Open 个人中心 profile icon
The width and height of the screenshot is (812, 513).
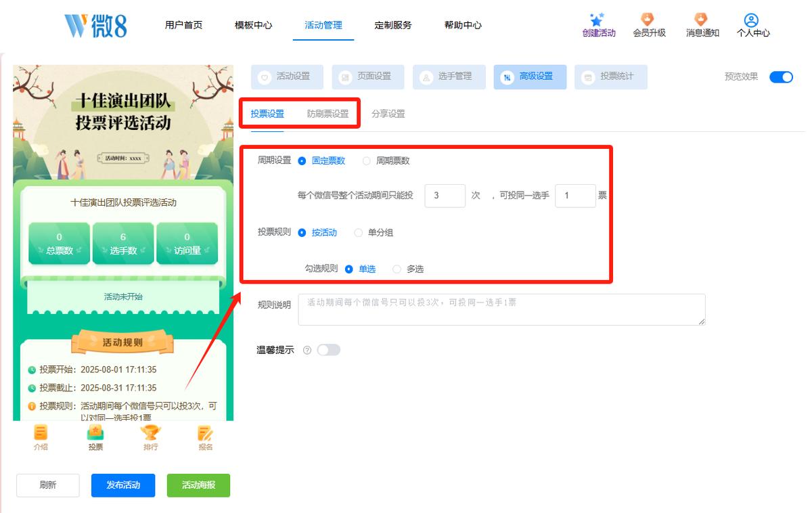751,20
